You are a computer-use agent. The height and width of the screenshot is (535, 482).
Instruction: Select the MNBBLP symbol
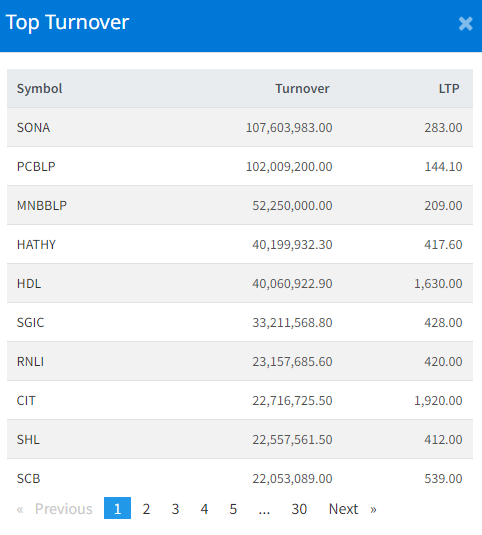42,205
